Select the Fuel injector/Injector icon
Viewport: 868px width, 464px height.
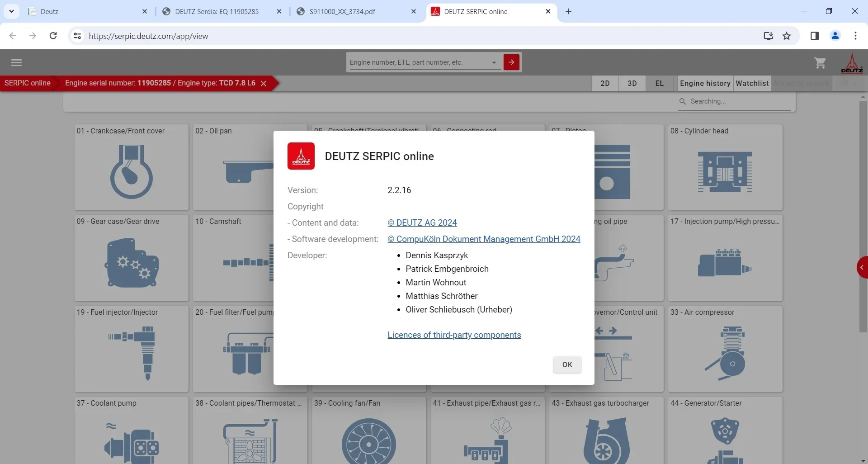click(131, 353)
